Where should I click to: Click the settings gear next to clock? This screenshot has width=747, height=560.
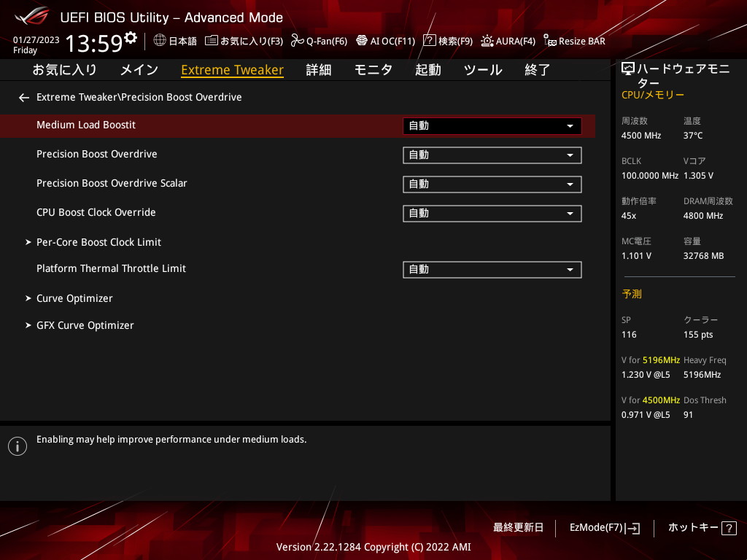tap(131, 38)
